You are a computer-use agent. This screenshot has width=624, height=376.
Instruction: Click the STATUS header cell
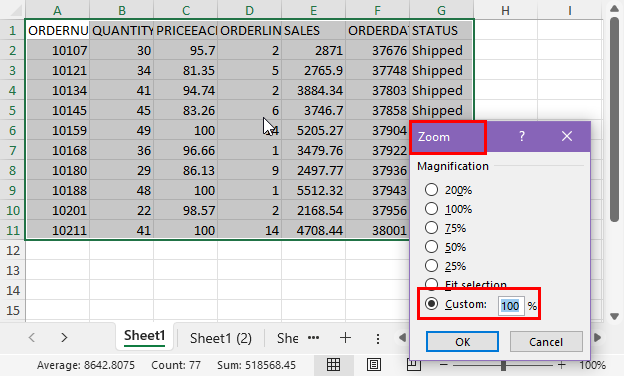(441, 30)
